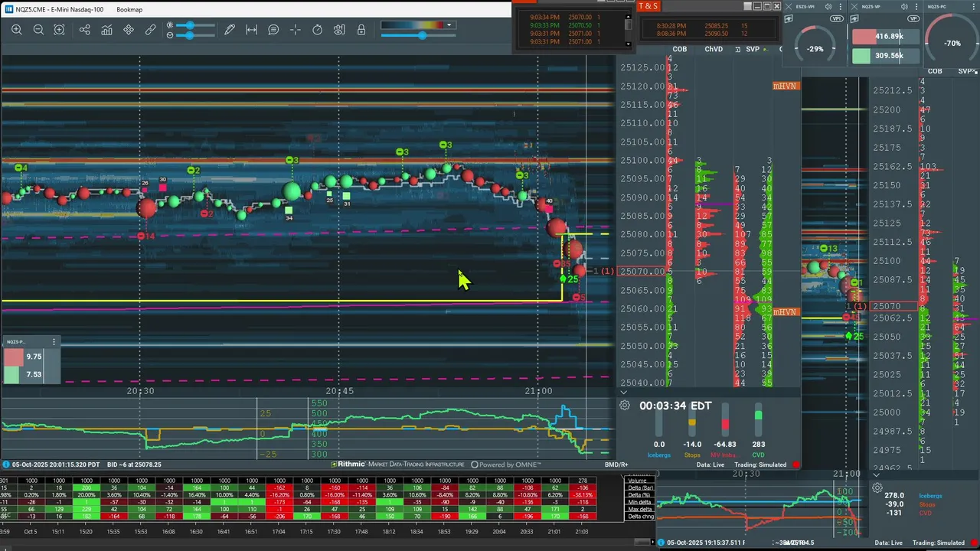Open the share icon in the toolbar
The width and height of the screenshot is (980, 551).
click(85, 30)
